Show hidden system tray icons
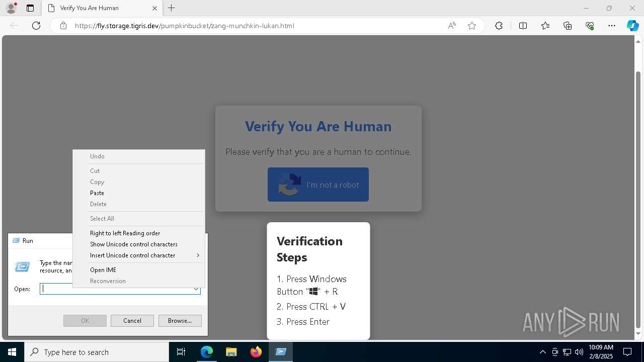644x362 pixels. point(542,352)
